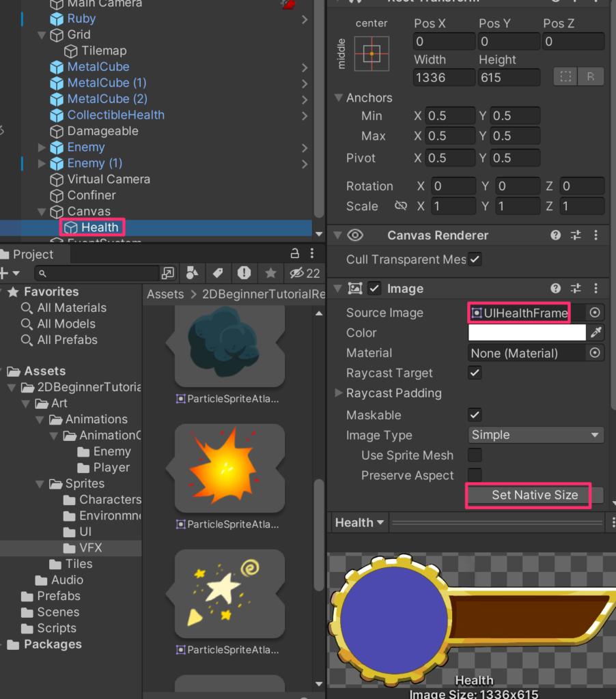Open the Image Type dropdown

tap(535, 435)
